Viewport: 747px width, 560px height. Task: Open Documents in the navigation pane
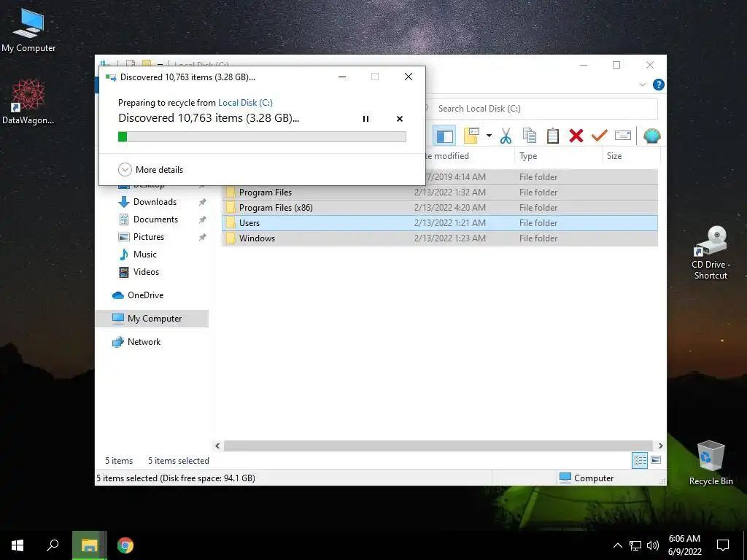(156, 219)
